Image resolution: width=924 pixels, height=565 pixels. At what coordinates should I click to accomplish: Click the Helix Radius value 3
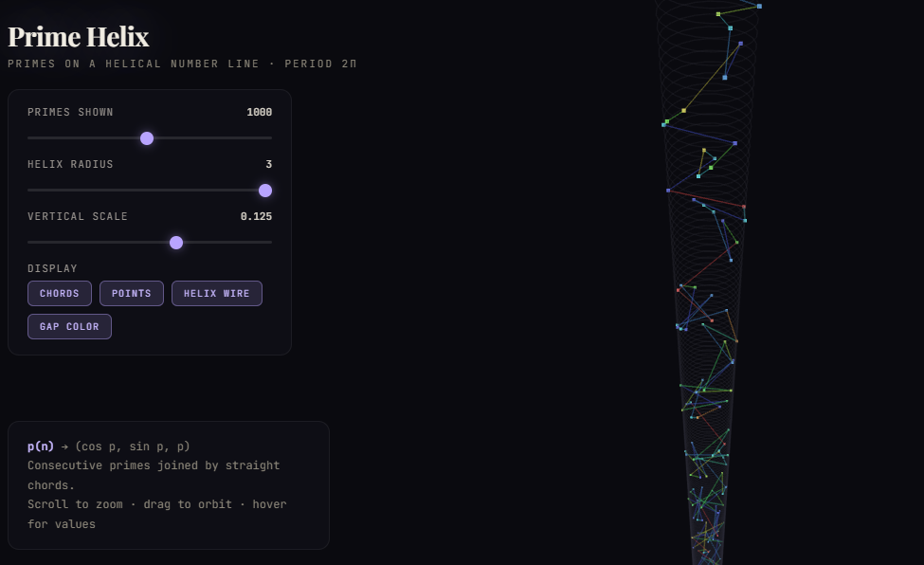click(268, 165)
